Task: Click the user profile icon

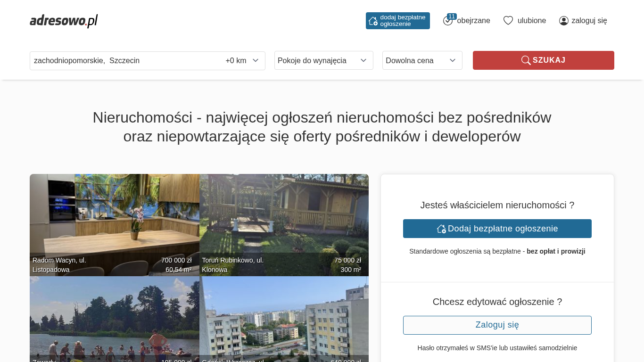Action: coord(563,21)
